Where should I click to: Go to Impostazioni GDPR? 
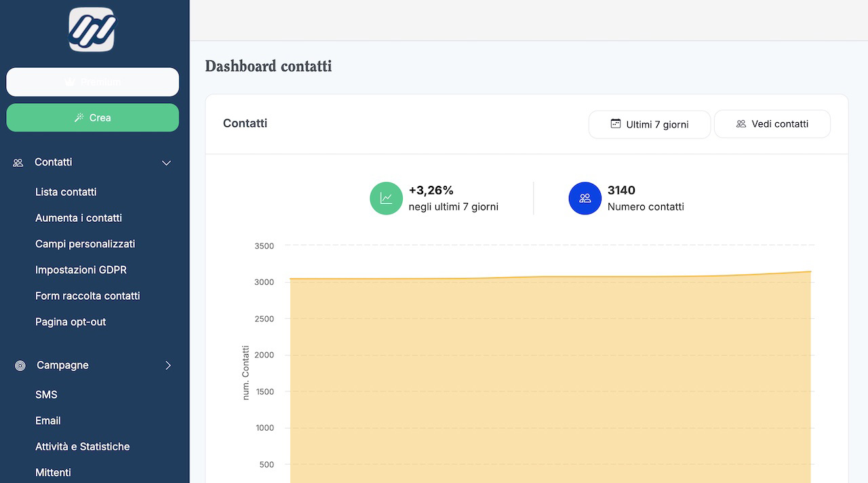(81, 270)
